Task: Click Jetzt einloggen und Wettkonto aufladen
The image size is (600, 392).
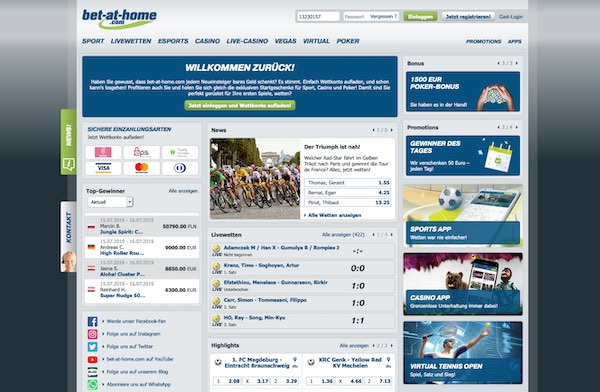Action: tap(240, 105)
